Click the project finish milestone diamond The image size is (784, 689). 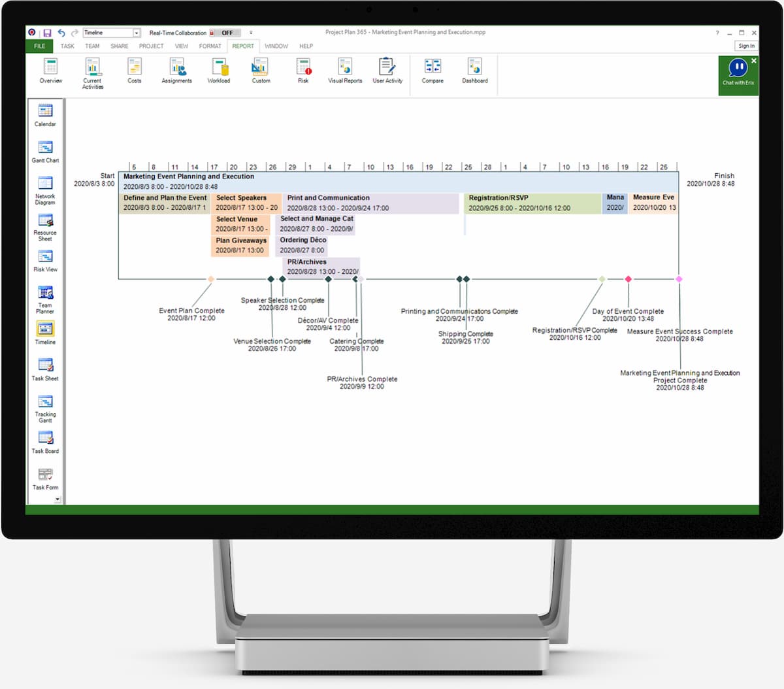click(679, 279)
